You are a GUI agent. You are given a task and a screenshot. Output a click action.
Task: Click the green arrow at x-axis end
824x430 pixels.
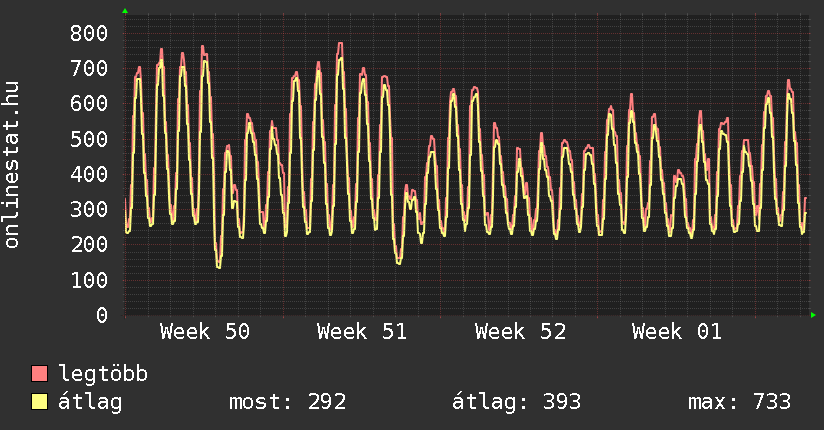pos(814,315)
